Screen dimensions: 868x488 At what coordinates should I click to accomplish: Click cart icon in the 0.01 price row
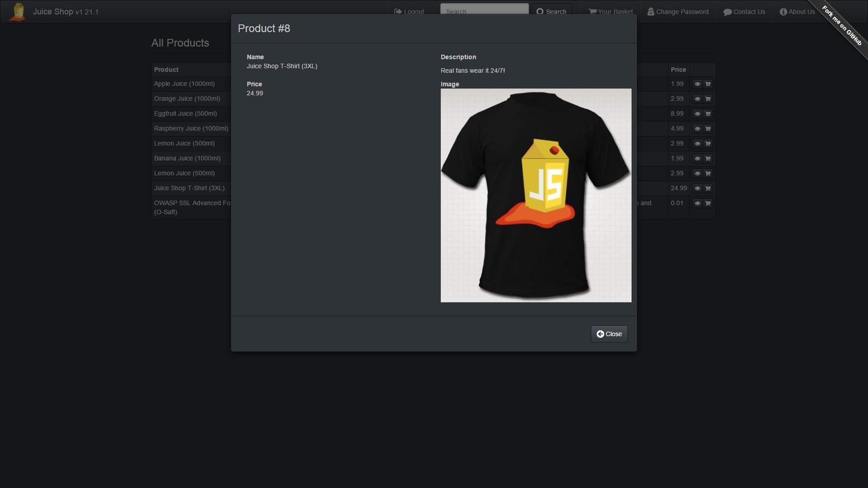(x=708, y=203)
